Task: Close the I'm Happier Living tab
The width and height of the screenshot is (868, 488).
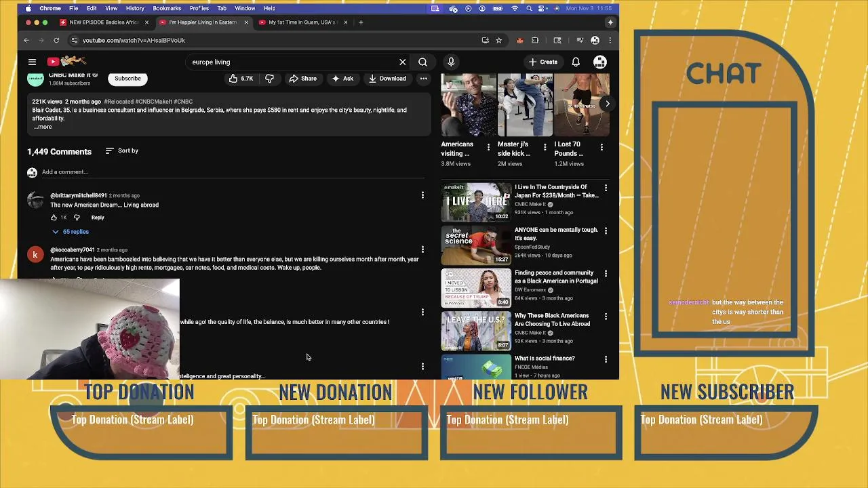Action: tap(245, 22)
